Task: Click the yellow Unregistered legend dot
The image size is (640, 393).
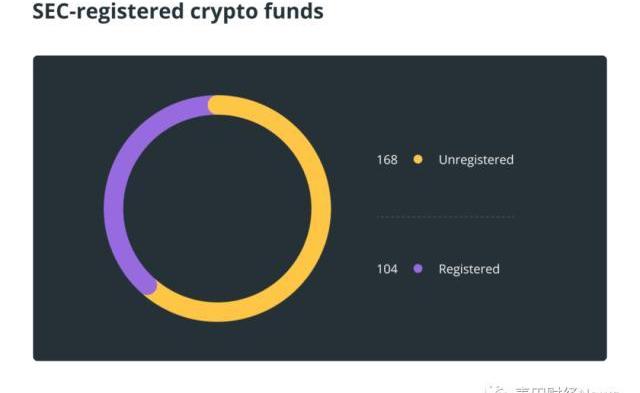Action: 418,159
